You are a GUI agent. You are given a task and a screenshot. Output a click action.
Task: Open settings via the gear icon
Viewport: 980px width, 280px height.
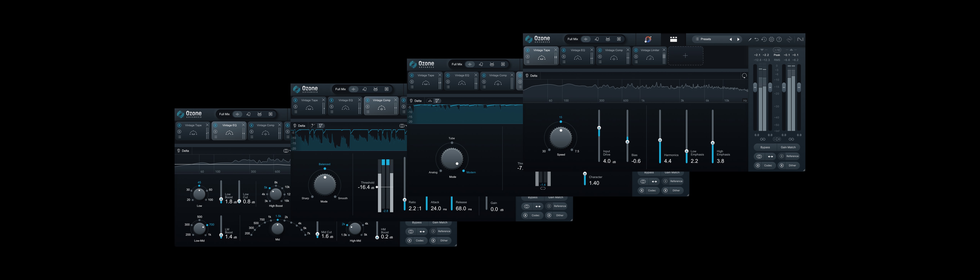pos(772,39)
